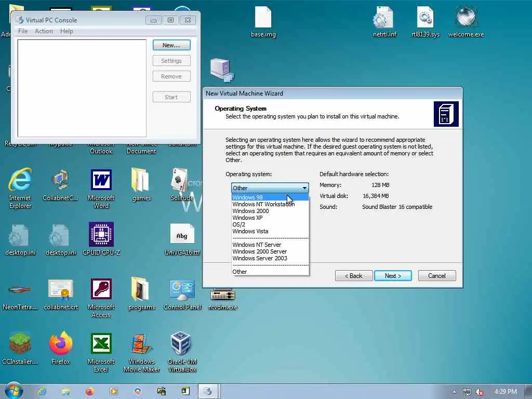Open the games folder icon

click(x=141, y=185)
